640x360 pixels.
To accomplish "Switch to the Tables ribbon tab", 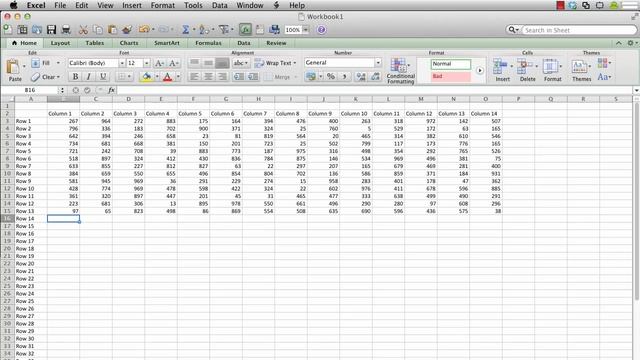I will click(x=94, y=43).
